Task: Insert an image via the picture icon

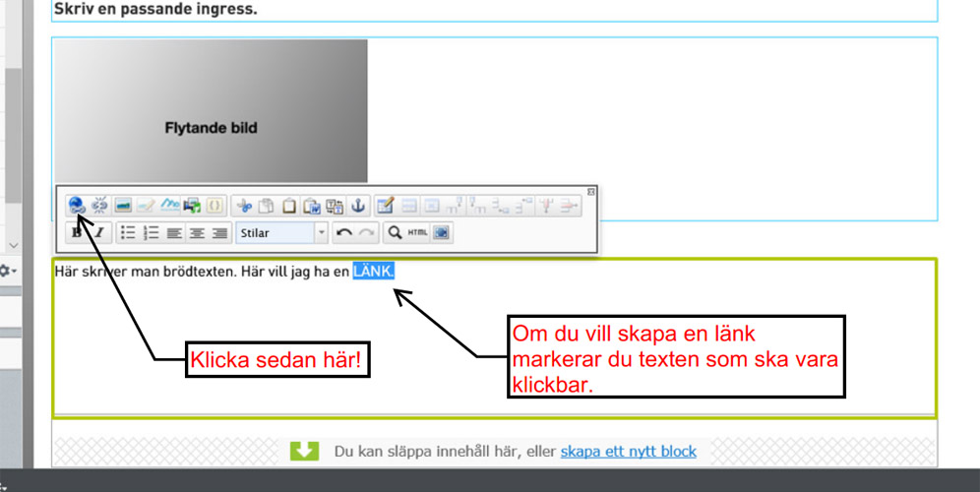Action: pos(122,205)
